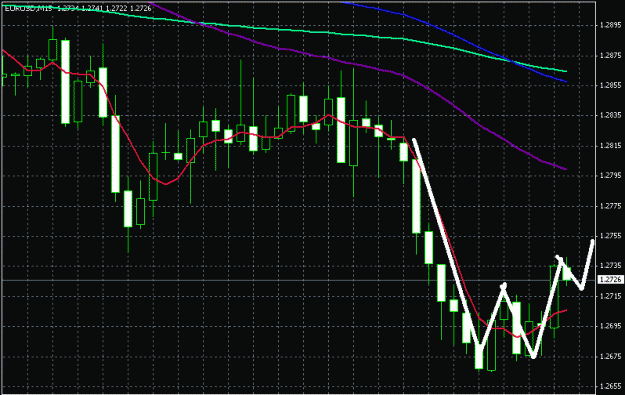The width and height of the screenshot is (625, 395).
Task: Click the 1.2655 price axis label
Action: pos(610,386)
